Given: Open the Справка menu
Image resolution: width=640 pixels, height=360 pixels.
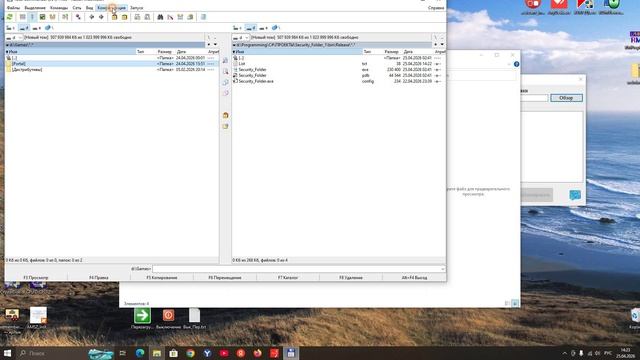Looking at the screenshot, I should click(x=436, y=8).
